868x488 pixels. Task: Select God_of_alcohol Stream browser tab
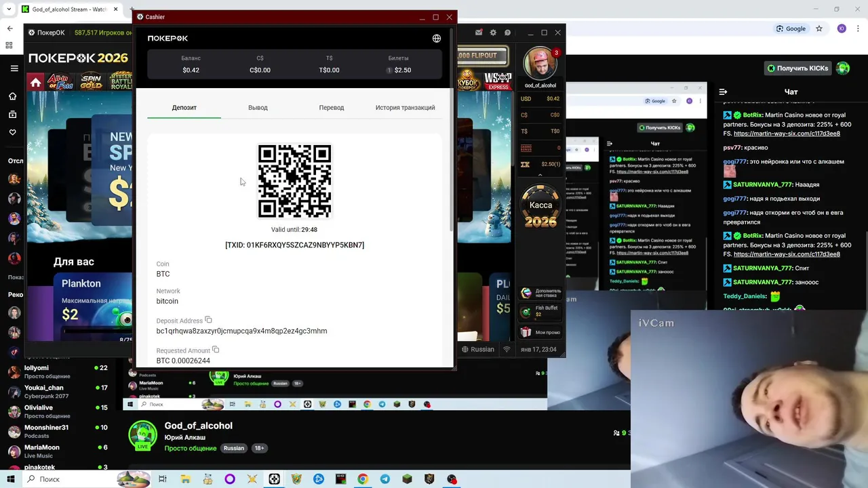click(x=69, y=9)
